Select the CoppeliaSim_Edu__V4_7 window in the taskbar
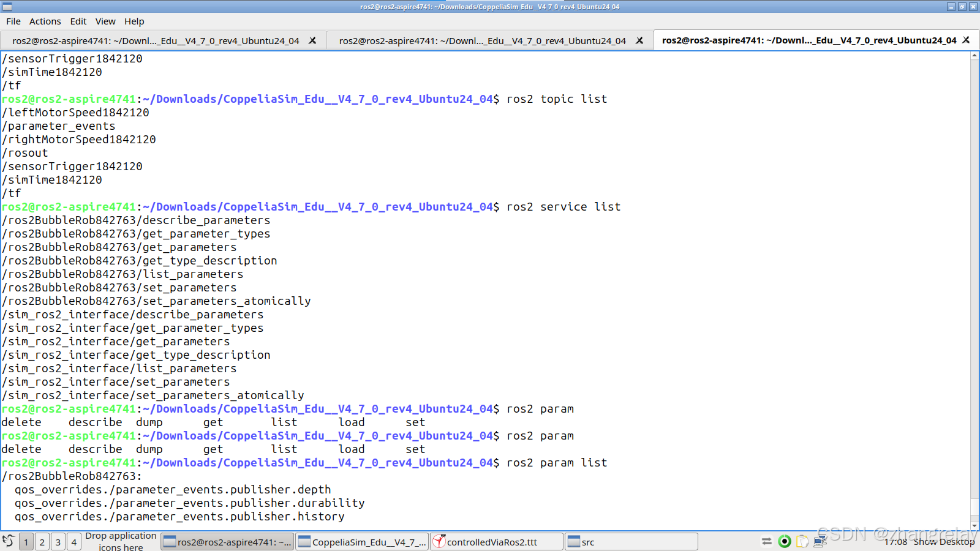This screenshot has height=551, width=980. 361,541
